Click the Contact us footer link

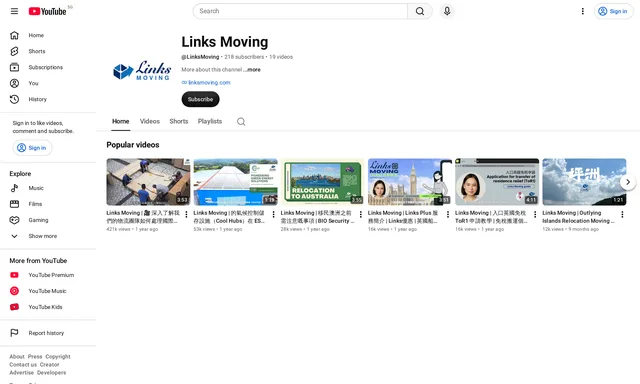click(23, 364)
